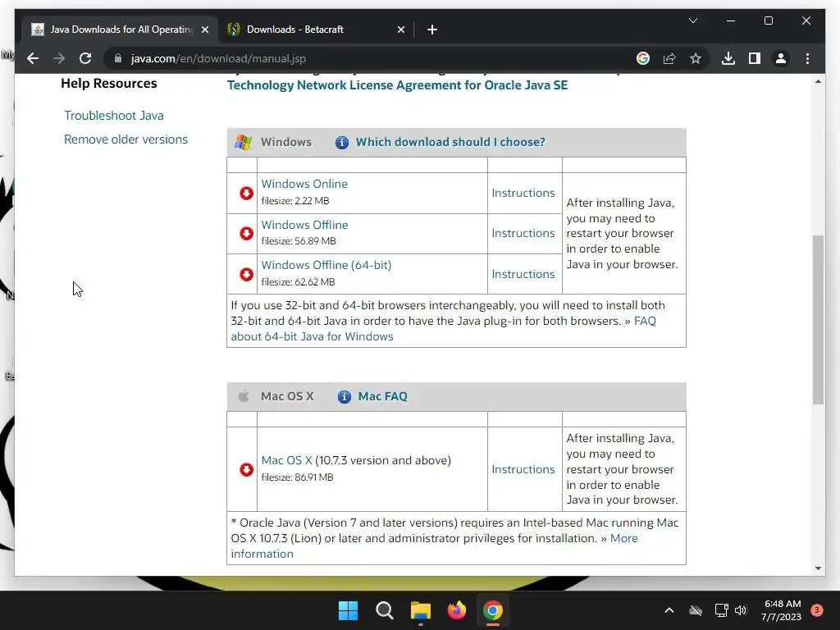Click the scrollbar down arrow
The height and width of the screenshot is (630, 840).
(x=818, y=568)
